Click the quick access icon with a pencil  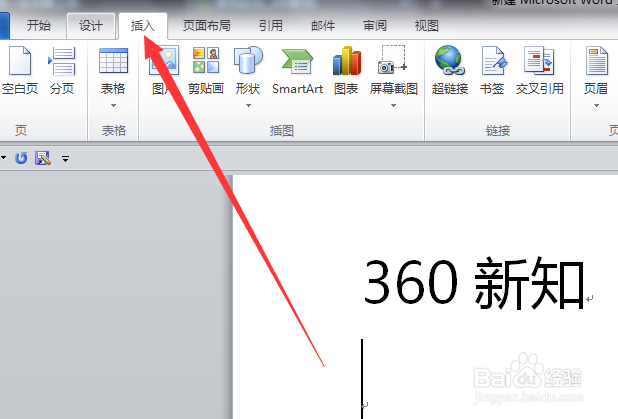[43, 158]
